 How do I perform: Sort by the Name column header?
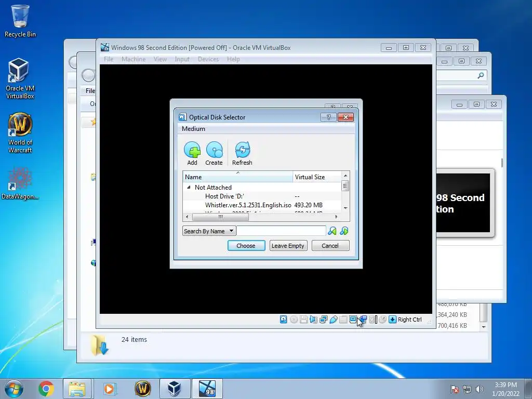(x=238, y=177)
